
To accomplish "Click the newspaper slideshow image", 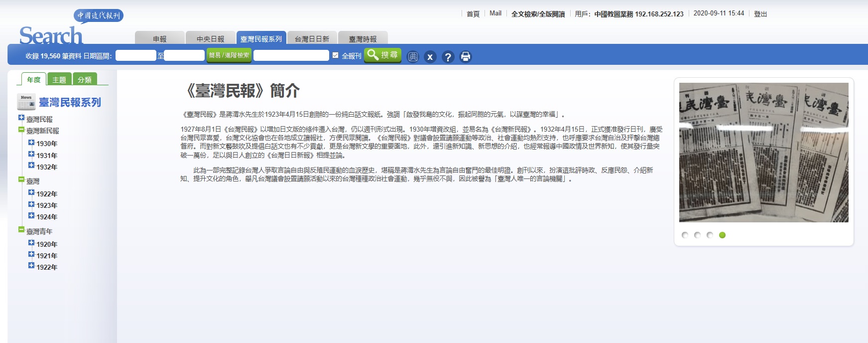I will point(763,153).
